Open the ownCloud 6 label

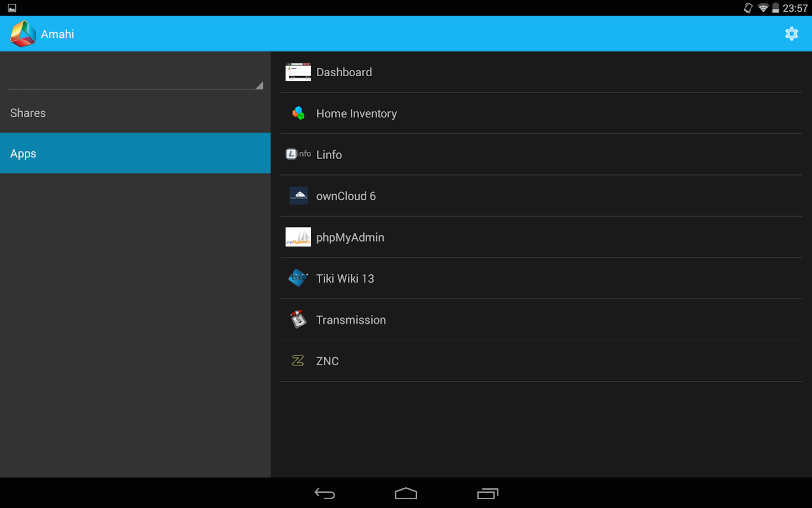[346, 196]
